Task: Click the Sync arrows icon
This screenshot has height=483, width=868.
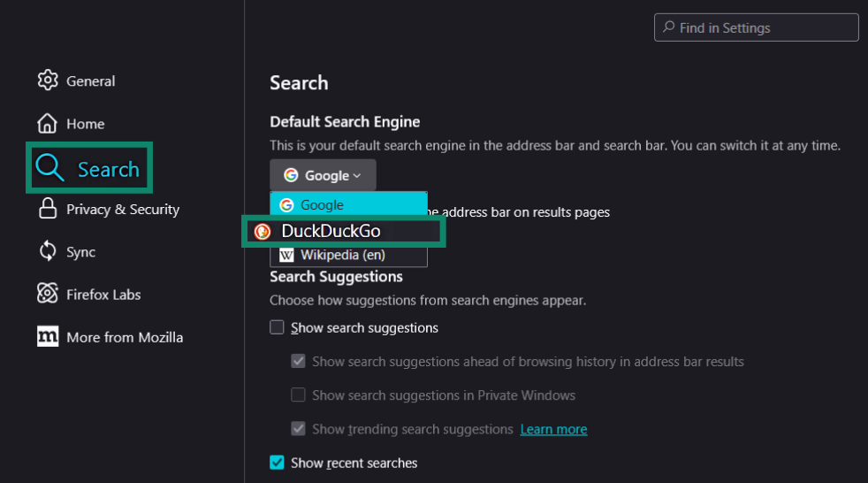Action: [x=48, y=252]
